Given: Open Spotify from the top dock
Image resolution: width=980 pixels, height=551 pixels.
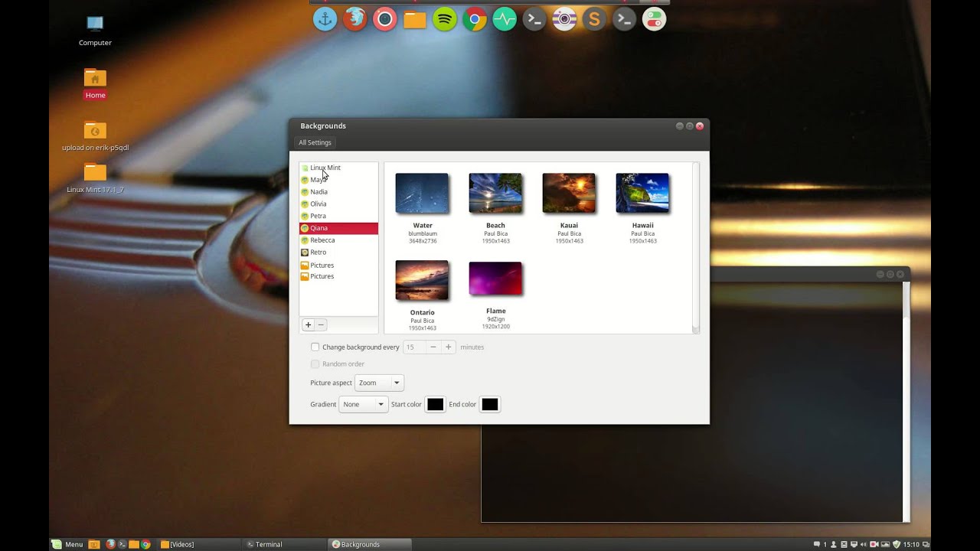Looking at the screenshot, I should [445, 19].
